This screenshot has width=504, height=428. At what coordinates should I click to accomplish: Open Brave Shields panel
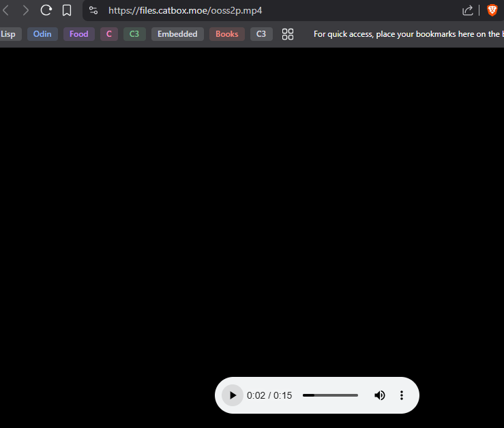coord(492,10)
